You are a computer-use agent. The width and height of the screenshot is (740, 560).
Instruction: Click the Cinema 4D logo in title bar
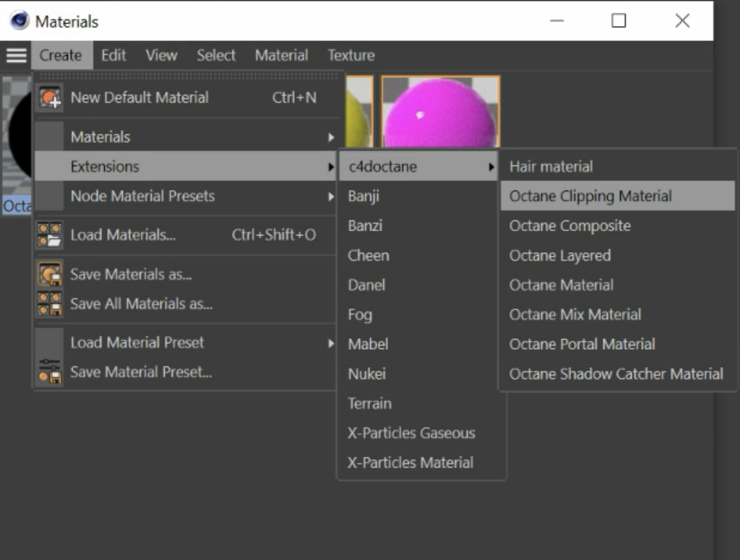pyautogui.click(x=20, y=21)
